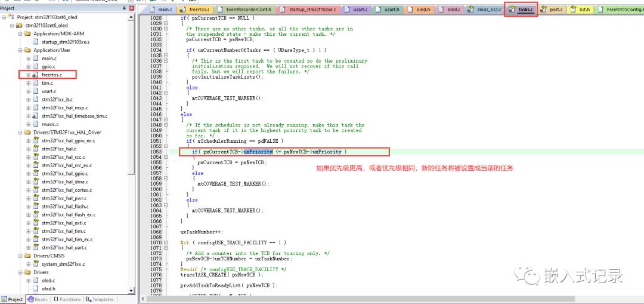Place cursor on prvInitialiseTaskLists() line
The height and width of the screenshot is (304, 644).
click(x=228, y=77)
